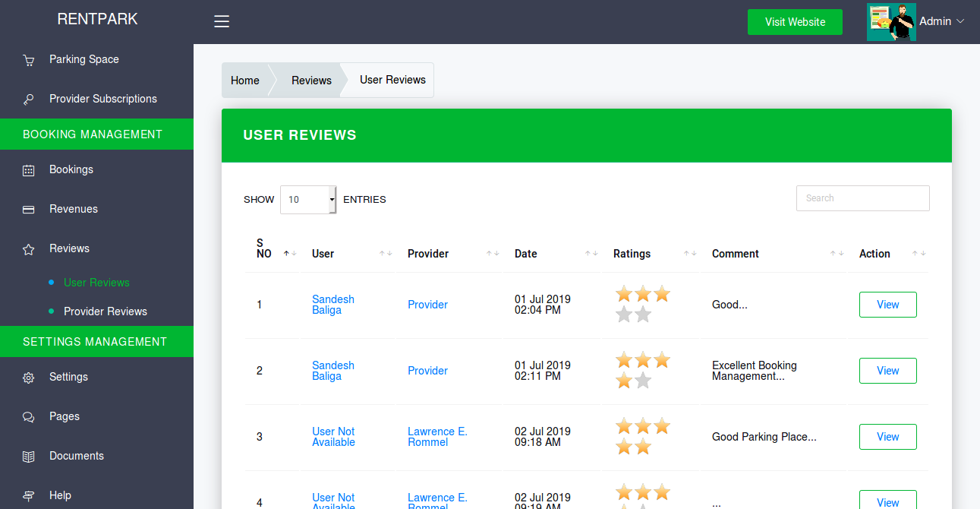980x509 pixels.
Task: Click the RENTPARK logo text
Action: coord(98,19)
